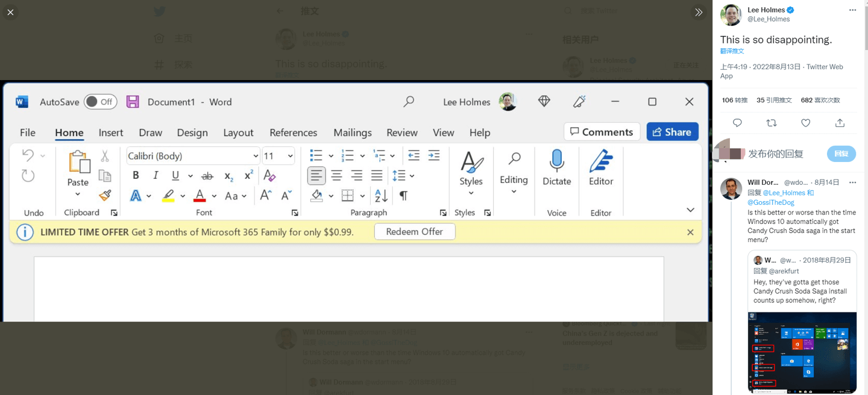Select the Design ribbon tab
Viewport: 868px width, 395px height.
click(192, 132)
